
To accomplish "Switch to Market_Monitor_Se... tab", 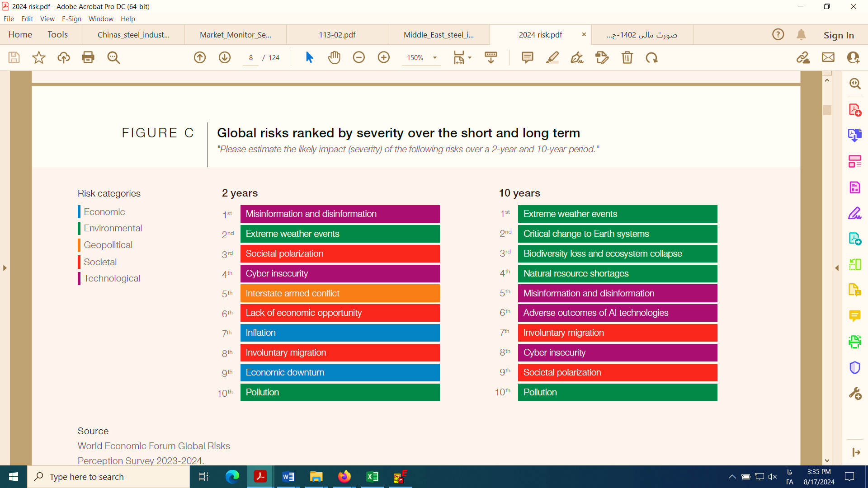I will tap(236, 35).
